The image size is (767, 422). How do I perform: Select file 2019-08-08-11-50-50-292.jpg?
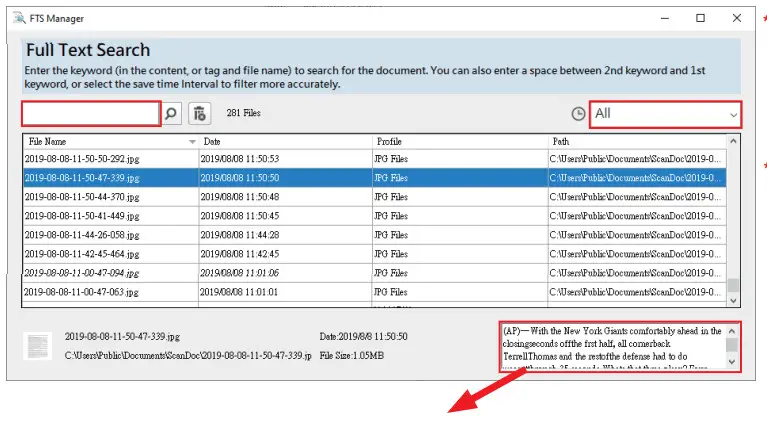(x=82, y=159)
